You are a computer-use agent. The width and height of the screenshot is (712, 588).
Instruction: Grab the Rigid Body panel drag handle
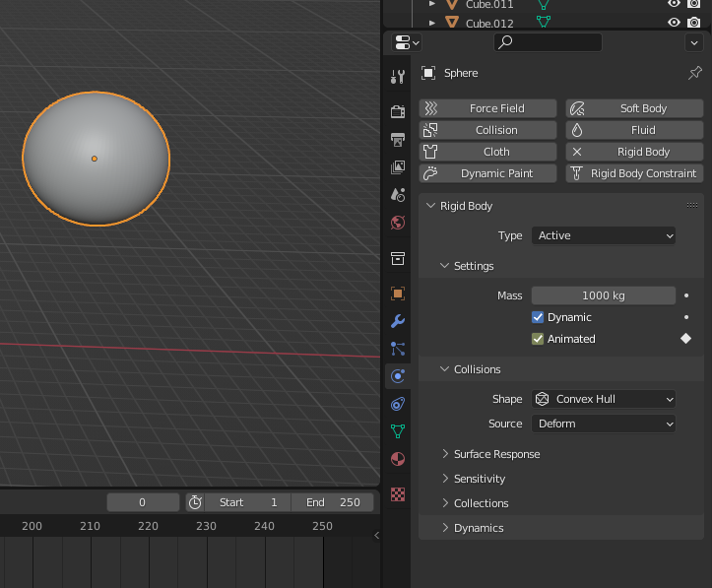pyautogui.click(x=692, y=206)
